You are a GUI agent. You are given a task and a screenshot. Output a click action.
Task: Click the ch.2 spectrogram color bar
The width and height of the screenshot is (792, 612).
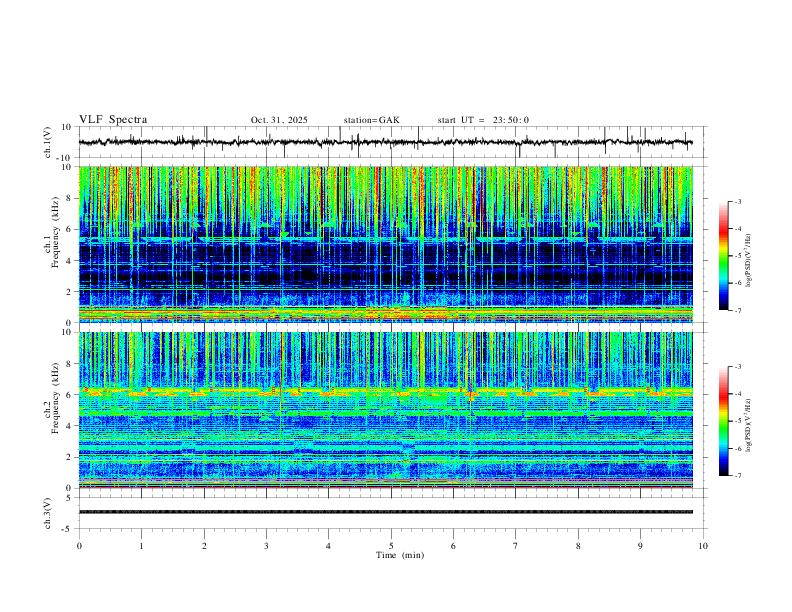(724, 421)
